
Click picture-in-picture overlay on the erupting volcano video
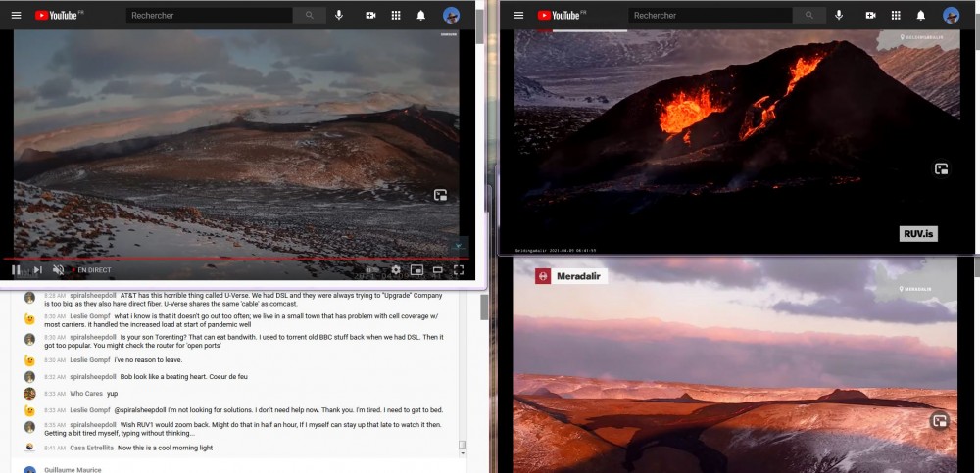(x=941, y=168)
